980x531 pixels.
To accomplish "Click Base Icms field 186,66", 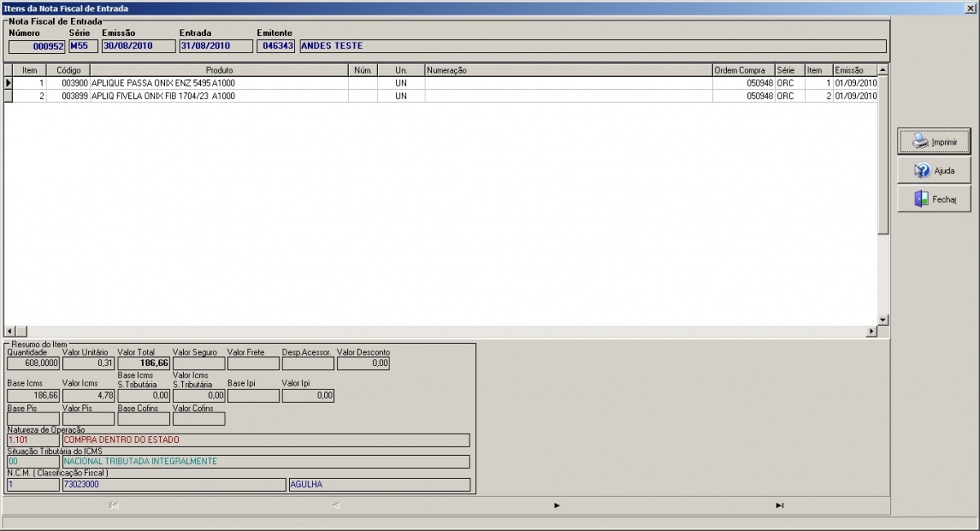I will pos(33,395).
